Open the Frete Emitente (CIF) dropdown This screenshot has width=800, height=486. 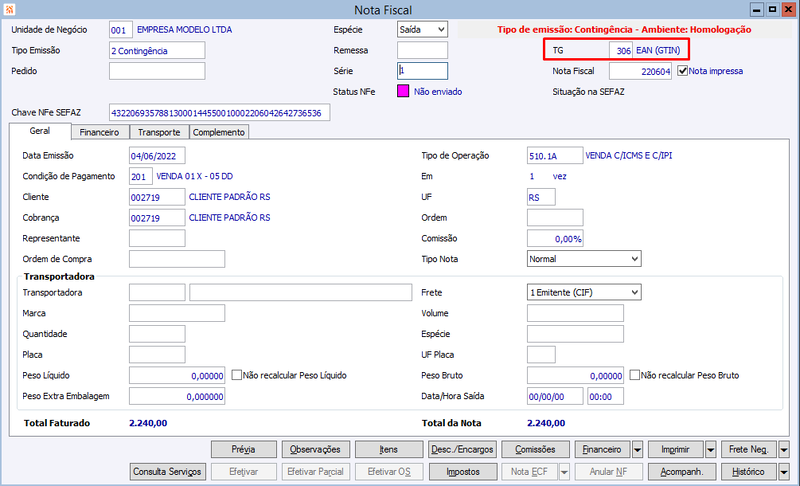(x=635, y=293)
